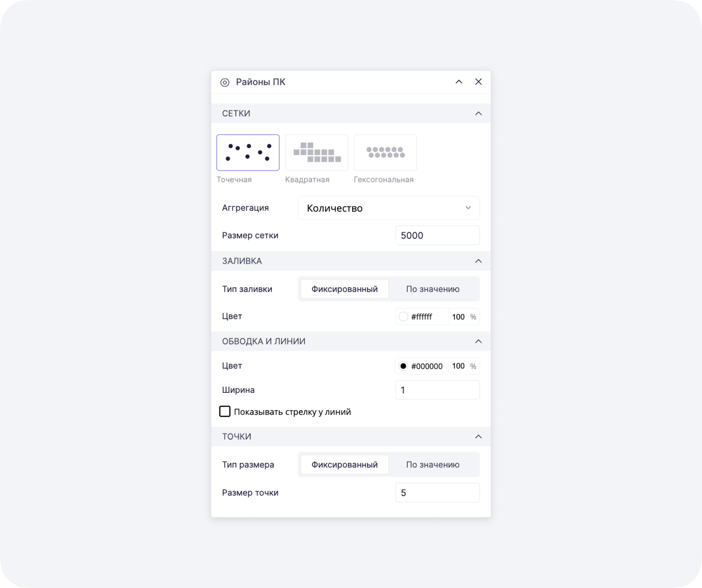This screenshot has width=702, height=588.
Task: Close the Районы ПК panel
Action: click(x=479, y=82)
